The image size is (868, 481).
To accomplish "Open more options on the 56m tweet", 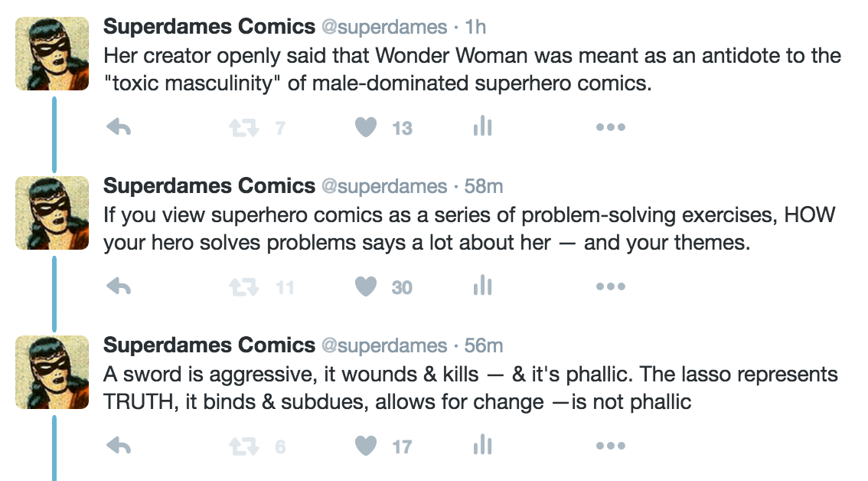I will (610, 446).
